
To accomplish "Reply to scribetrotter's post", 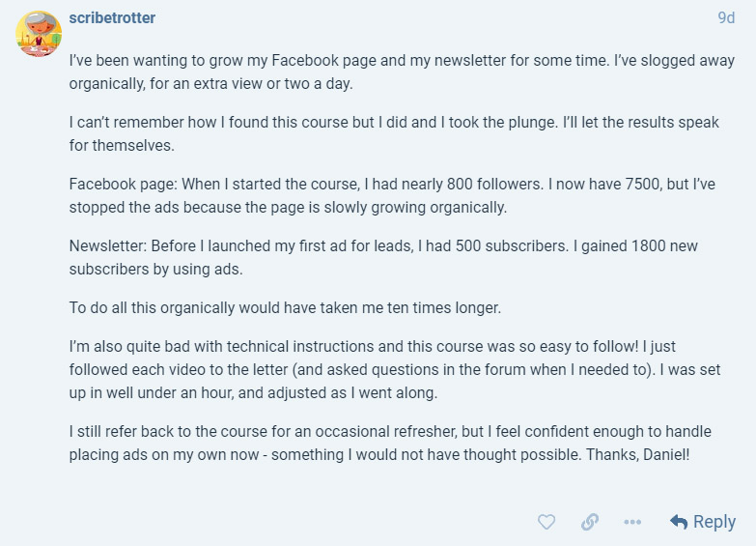I will point(703,522).
